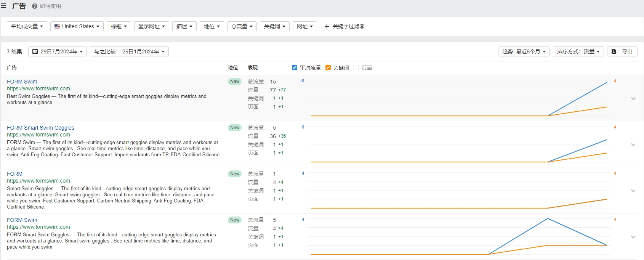Expand the last FORM Swim ad row chevron
The image size is (644, 260).
pyautogui.click(x=633, y=237)
